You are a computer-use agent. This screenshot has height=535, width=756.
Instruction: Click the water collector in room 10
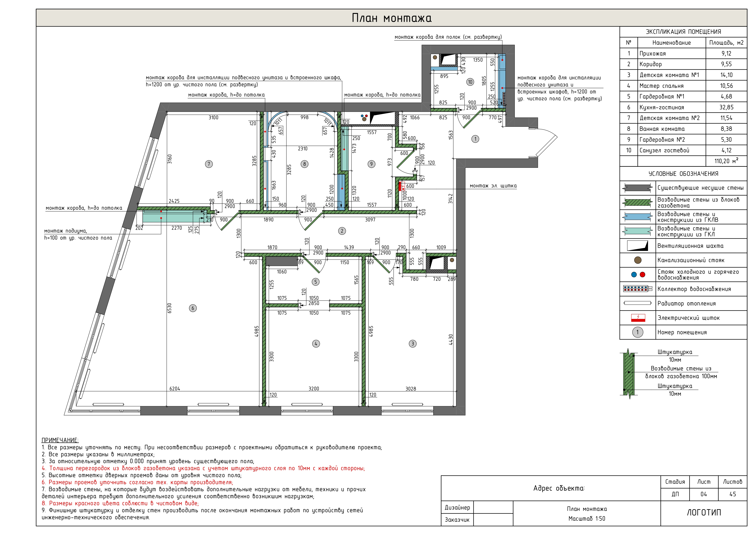(504, 99)
